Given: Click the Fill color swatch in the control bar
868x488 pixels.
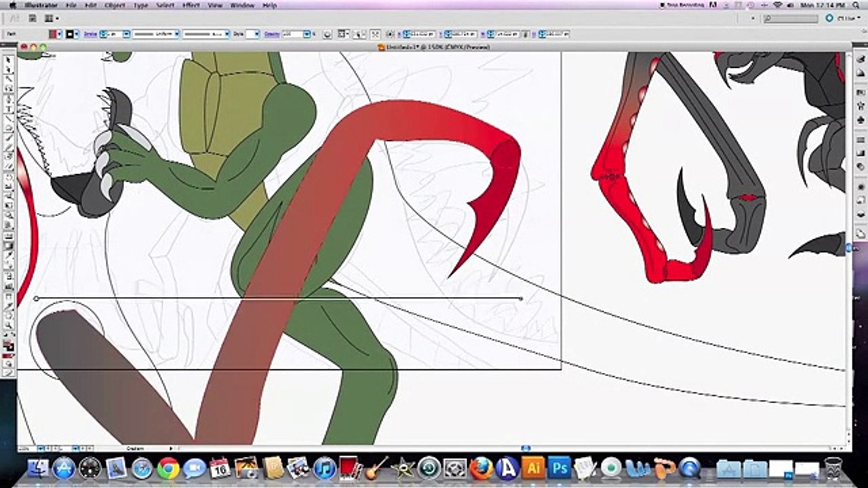Looking at the screenshot, I should pyautogui.click(x=52, y=34).
